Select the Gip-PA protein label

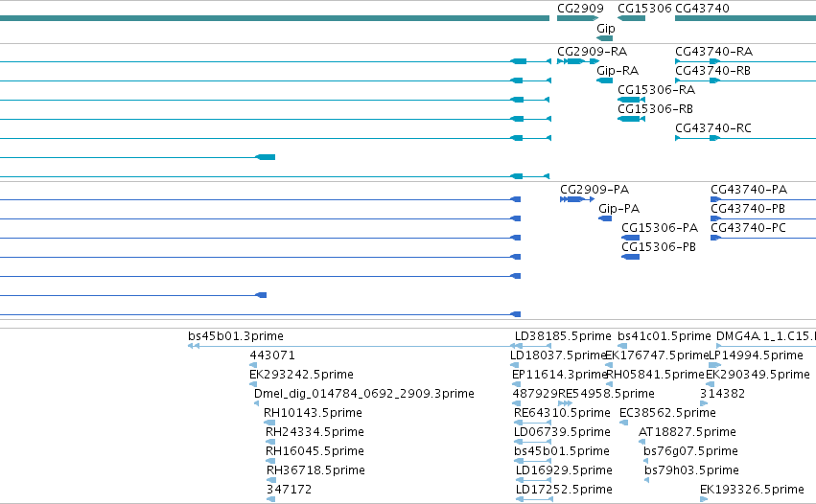point(618,209)
